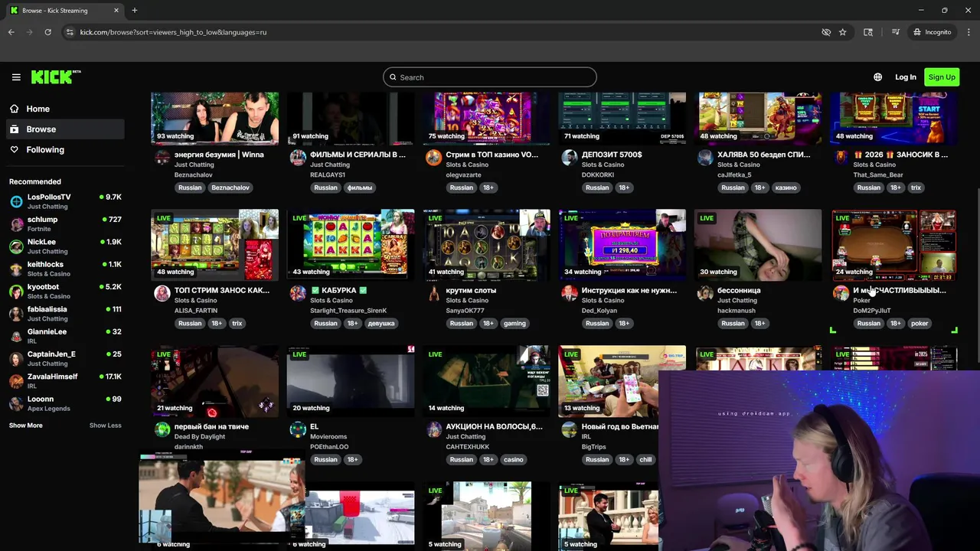The image size is (980, 551).
Task: Open the hamburger sidebar menu
Action: [x=16, y=77]
